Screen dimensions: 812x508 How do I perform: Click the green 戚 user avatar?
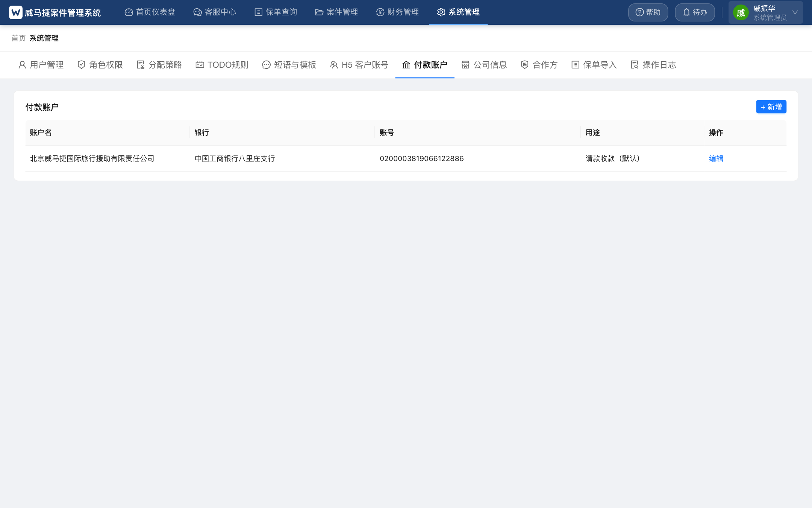tap(741, 13)
